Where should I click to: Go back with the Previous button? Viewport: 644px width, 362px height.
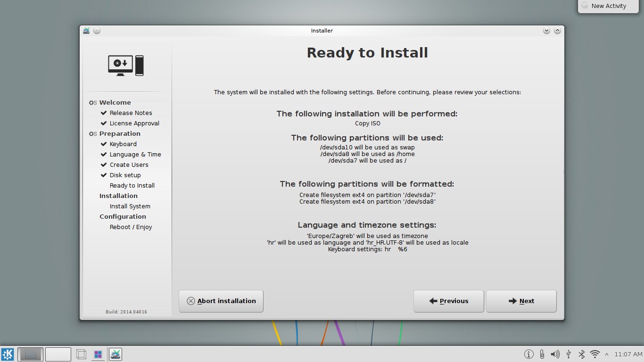point(448,301)
